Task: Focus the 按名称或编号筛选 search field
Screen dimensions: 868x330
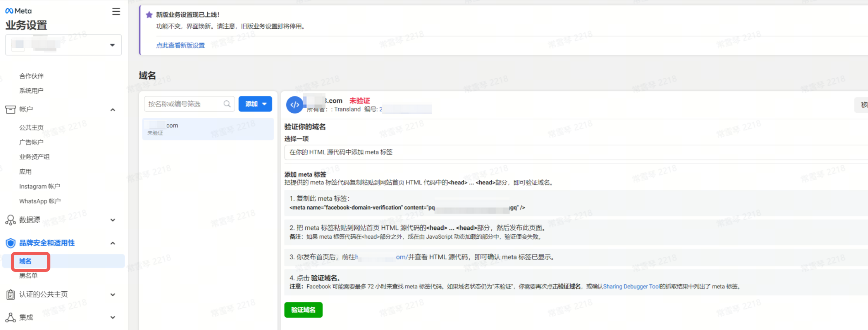Action: [189, 104]
